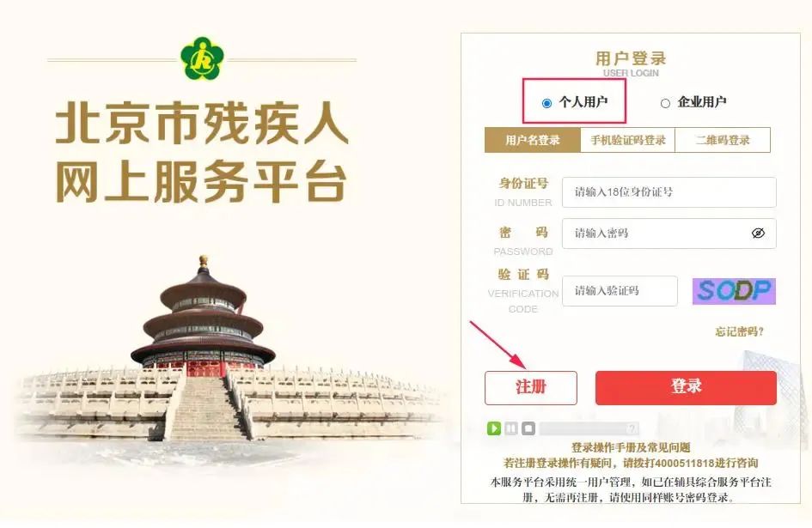The height and width of the screenshot is (528, 812).
Task: Switch to 用户名登录 tab
Action: tap(533, 140)
